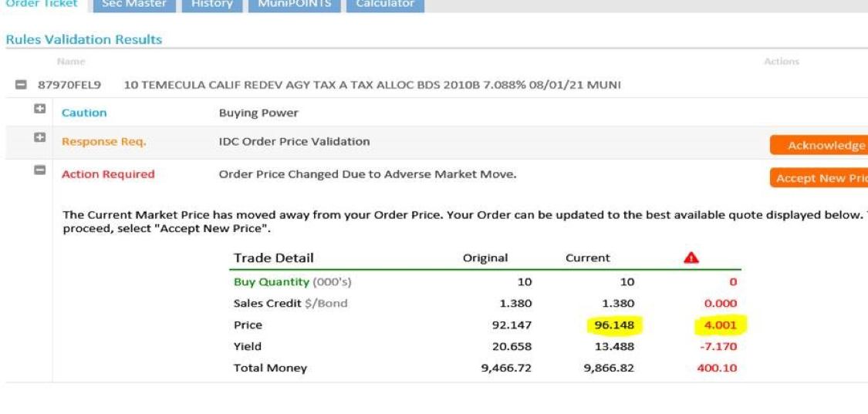Open the Sec Master tab
This screenshot has width=868, height=414.
[134, 4]
